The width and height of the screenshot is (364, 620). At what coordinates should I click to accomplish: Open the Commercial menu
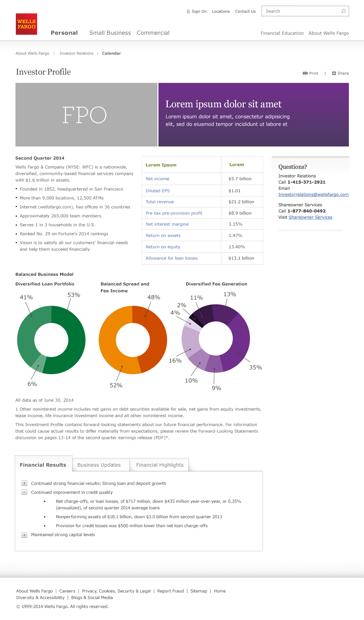point(153,33)
